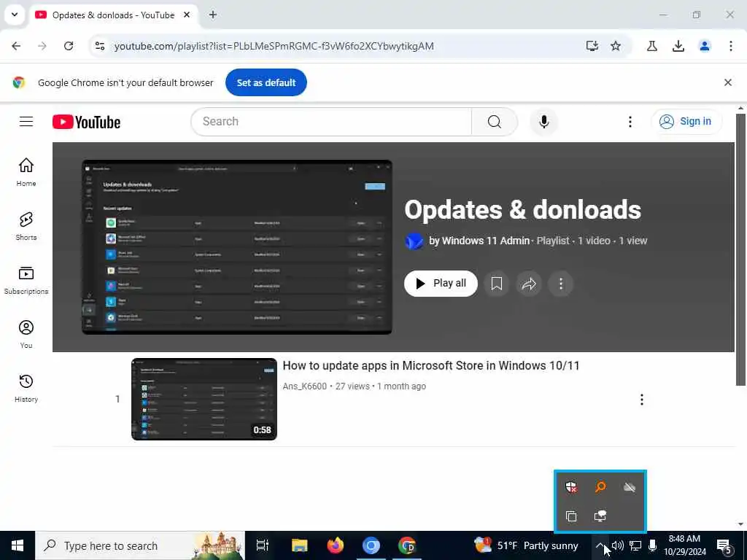
Task: Close the Updates & donloads tab
Action: (x=187, y=15)
